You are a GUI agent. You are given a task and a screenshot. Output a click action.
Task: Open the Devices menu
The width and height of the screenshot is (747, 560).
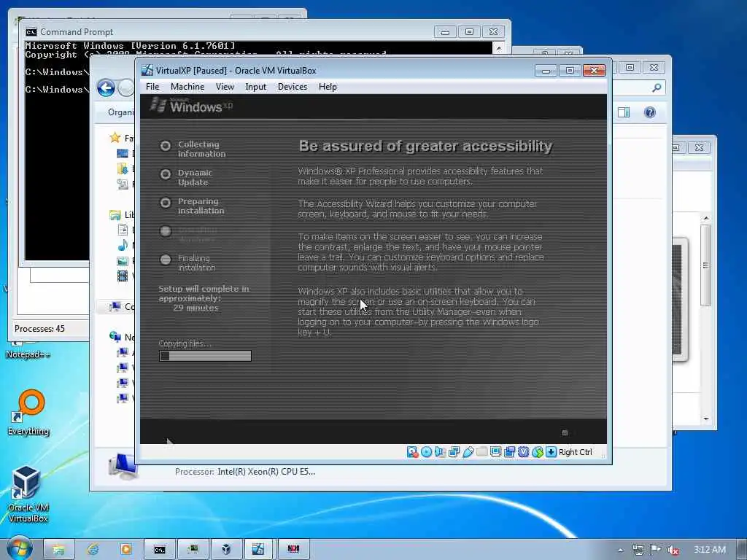click(293, 87)
